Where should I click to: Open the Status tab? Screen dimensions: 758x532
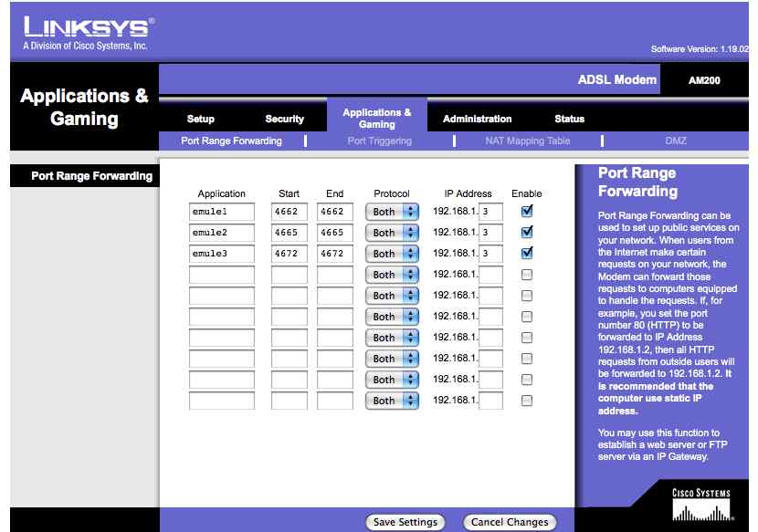click(x=570, y=119)
